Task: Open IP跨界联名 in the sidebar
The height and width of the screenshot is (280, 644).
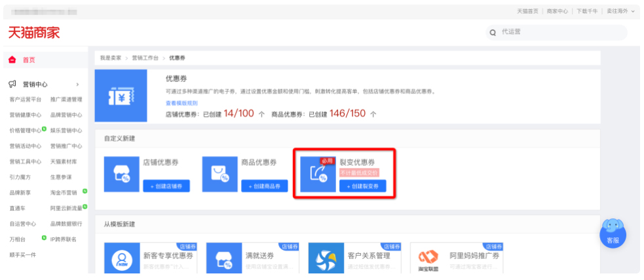Action: click(x=64, y=239)
